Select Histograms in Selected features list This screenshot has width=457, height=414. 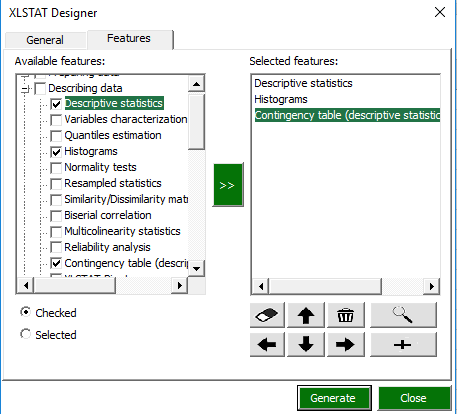(x=281, y=99)
